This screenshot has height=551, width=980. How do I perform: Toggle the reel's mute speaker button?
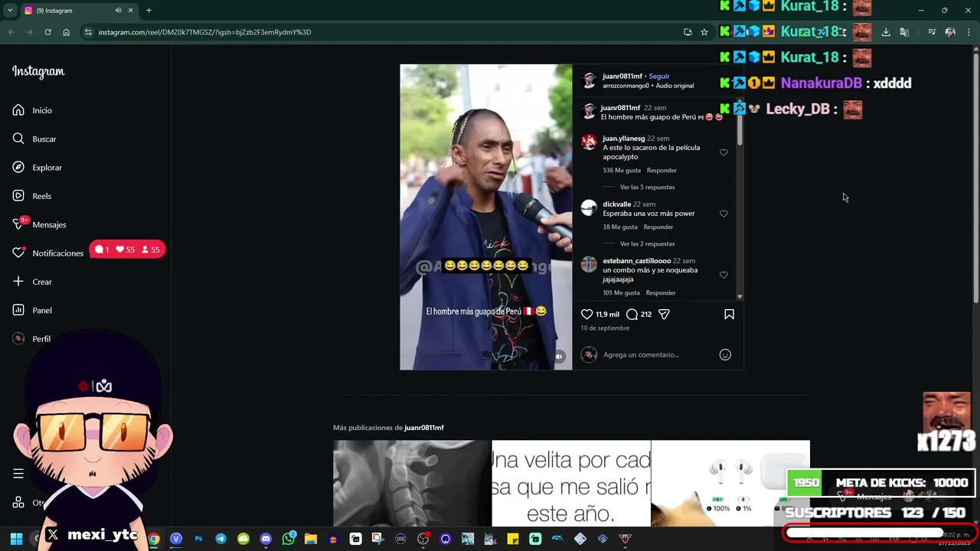click(x=559, y=357)
